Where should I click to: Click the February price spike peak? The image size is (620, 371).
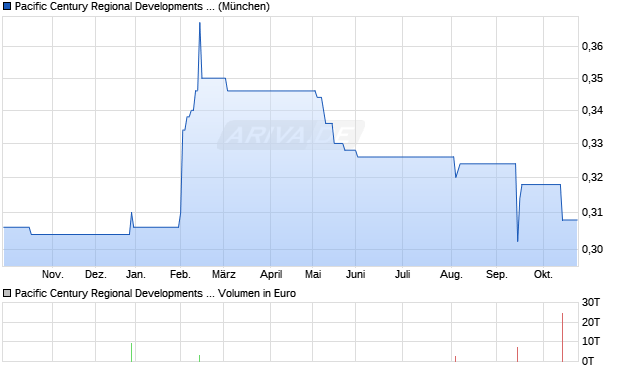pos(200,23)
